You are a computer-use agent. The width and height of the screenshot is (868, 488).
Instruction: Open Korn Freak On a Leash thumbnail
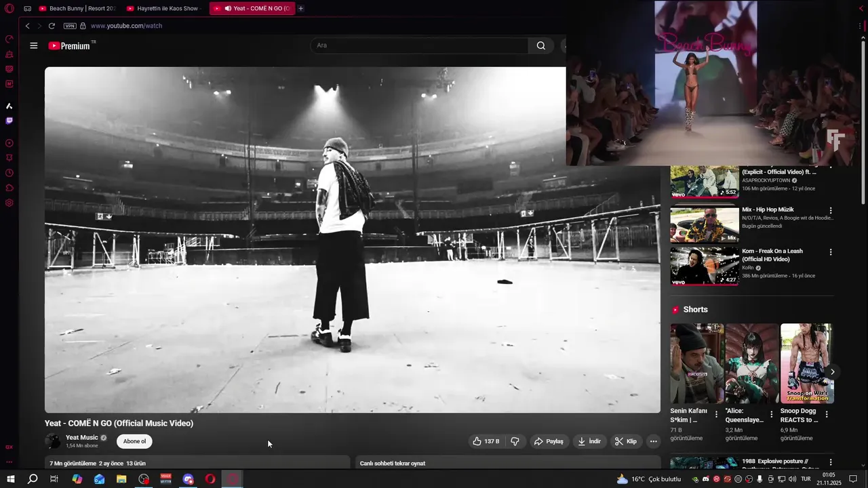[x=705, y=266]
